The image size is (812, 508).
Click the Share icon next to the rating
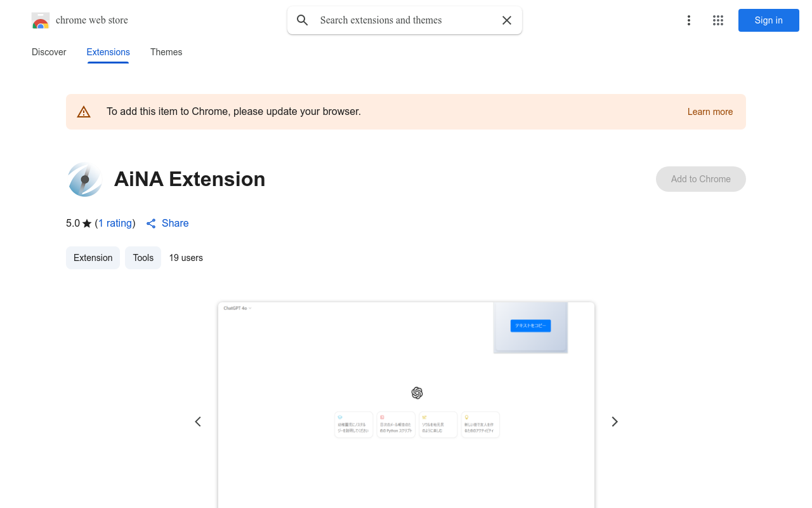point(151,224)
